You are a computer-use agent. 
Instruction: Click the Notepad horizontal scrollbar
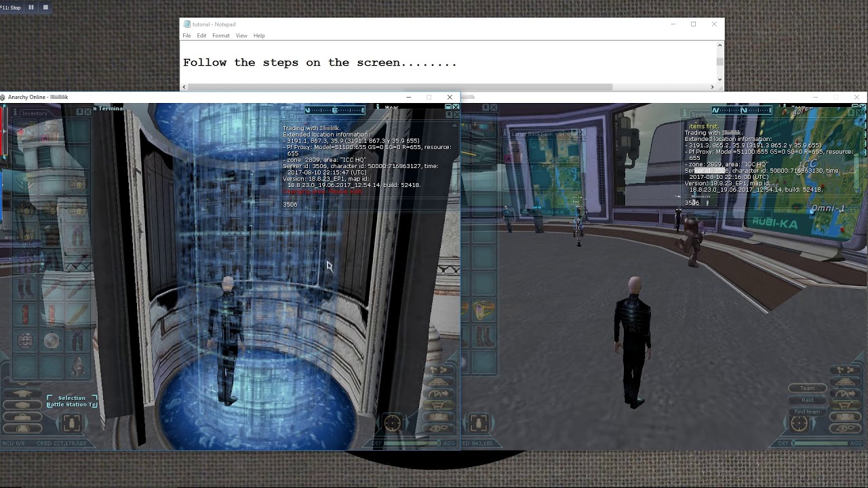tap(400, 87)
